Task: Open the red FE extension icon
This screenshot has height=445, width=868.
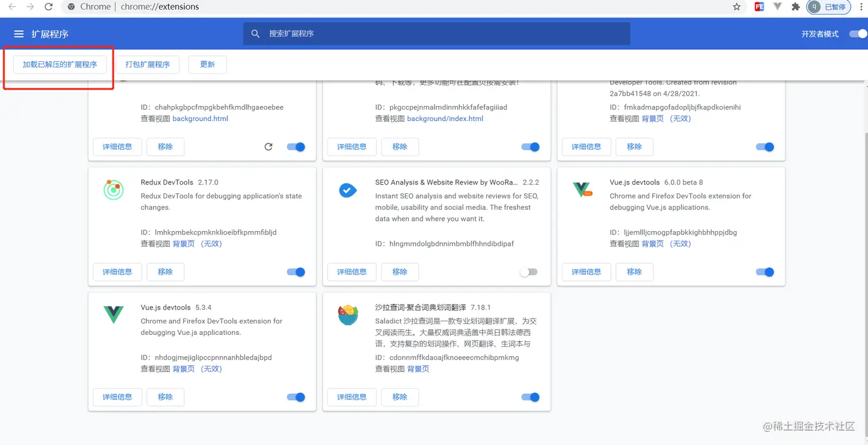Action: 759,7
